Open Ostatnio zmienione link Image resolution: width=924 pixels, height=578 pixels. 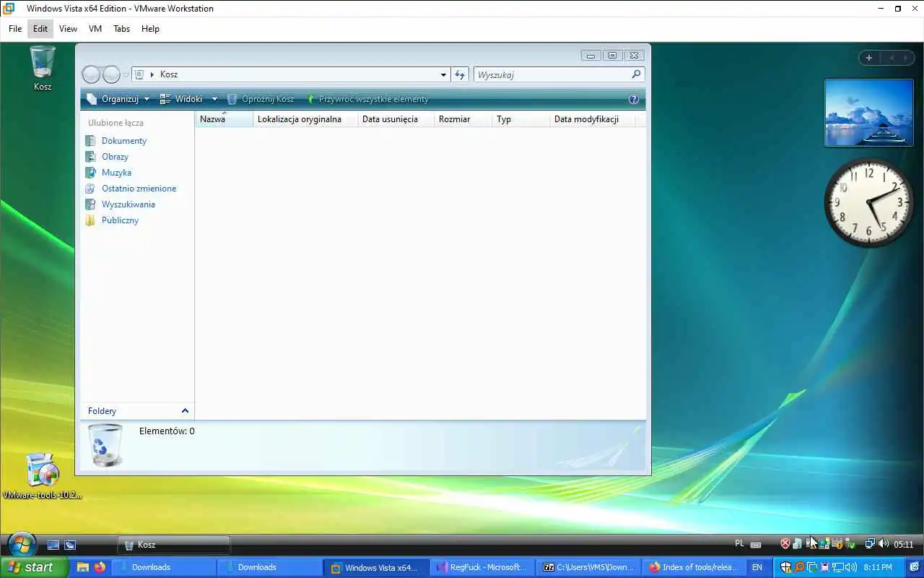point(139,189)
